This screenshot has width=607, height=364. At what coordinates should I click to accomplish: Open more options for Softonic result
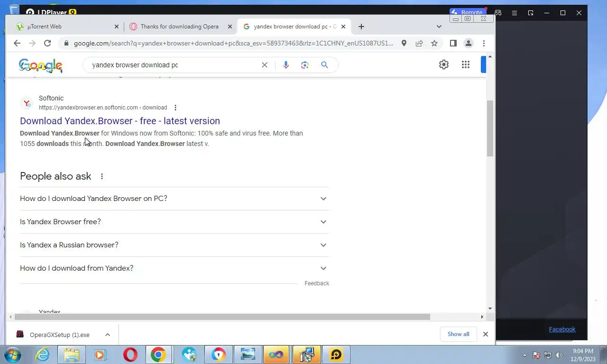pyautogui.click(x=175, y=108)
